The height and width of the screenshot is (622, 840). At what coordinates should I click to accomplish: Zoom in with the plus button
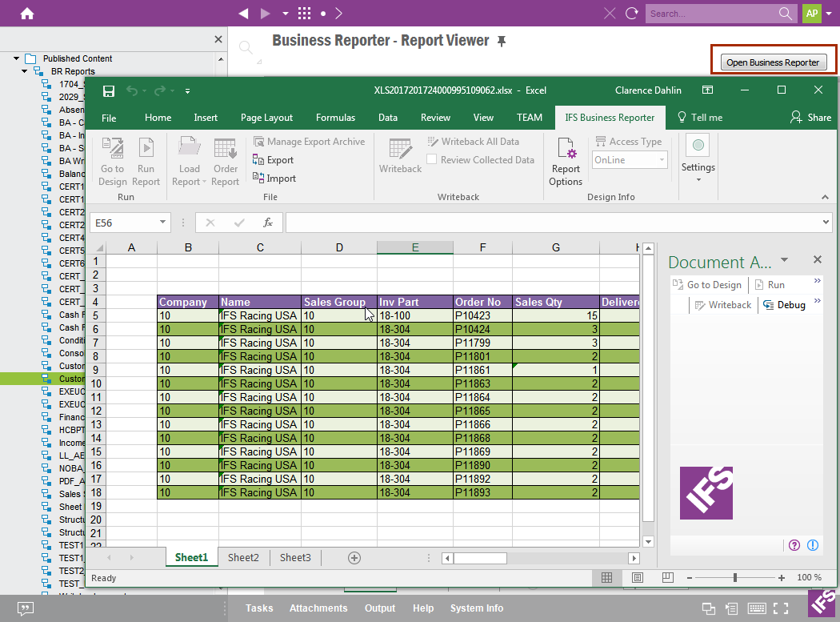(782, 577)
